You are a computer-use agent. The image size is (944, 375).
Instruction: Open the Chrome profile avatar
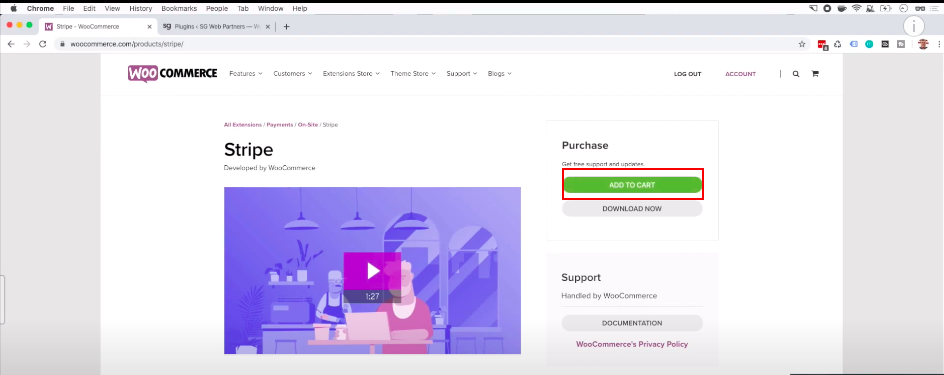[x=923, y=44]
